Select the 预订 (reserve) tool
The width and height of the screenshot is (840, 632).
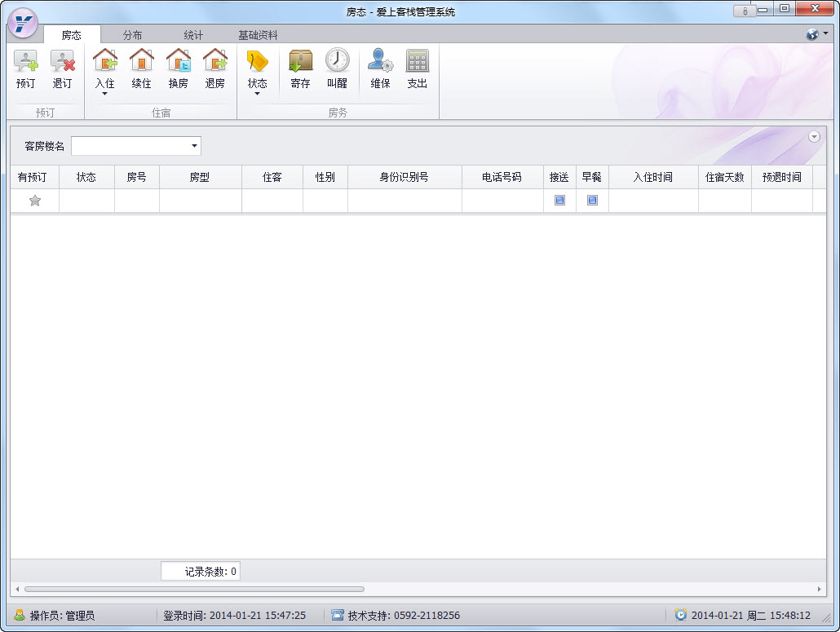[x=25, y=69]
